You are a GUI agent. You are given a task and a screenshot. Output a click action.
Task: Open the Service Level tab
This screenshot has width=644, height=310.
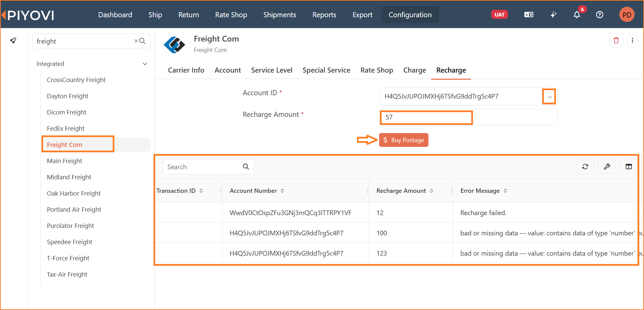[272, 70]
